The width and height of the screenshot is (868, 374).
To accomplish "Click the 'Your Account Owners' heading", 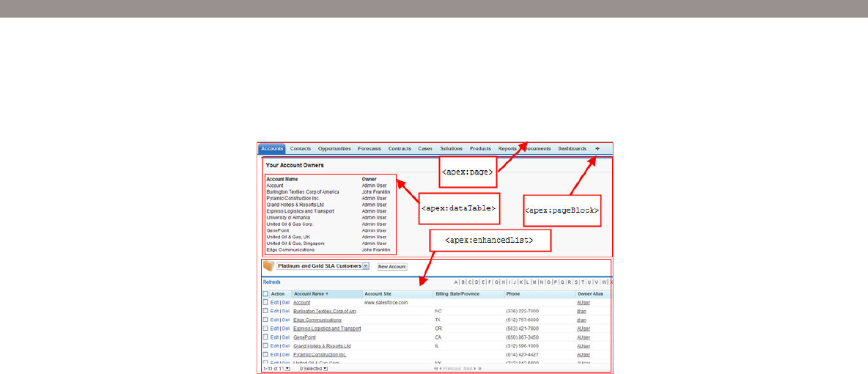I will click(295, 165).
